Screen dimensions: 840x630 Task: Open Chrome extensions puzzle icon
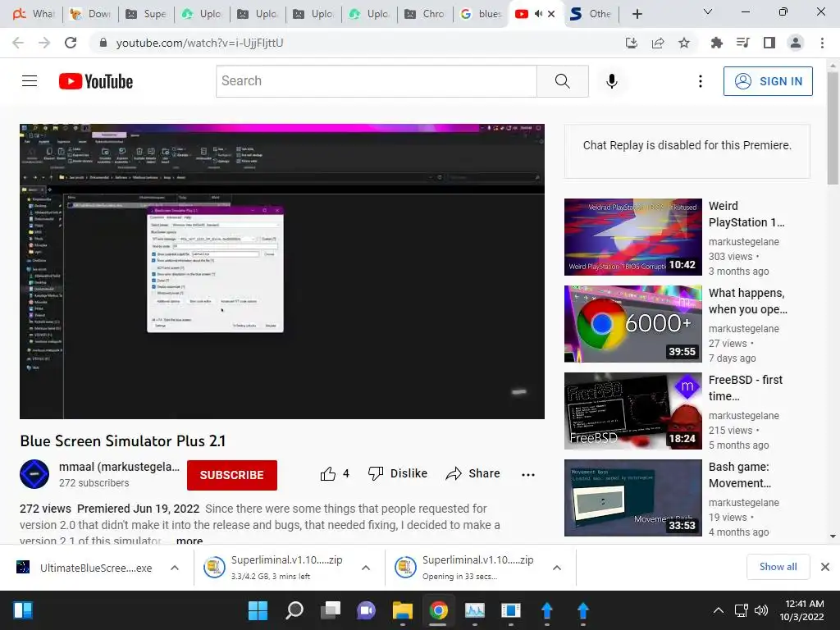(716, 43)
